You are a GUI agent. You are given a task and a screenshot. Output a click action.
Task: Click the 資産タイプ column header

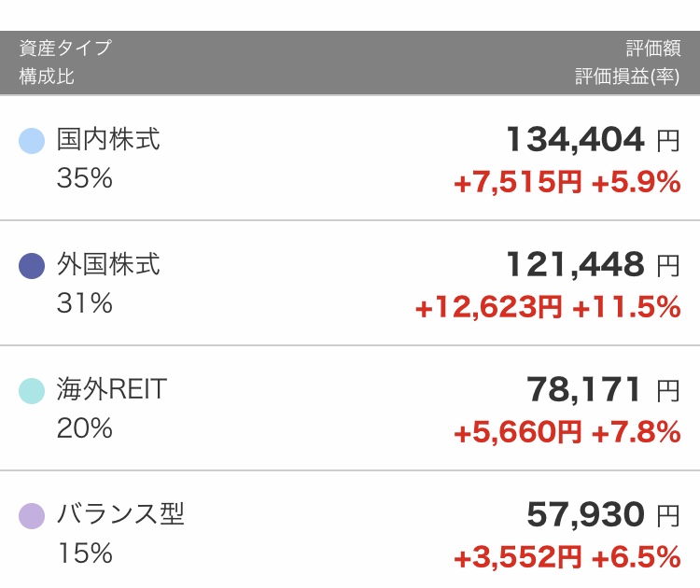tap(65, 48)
